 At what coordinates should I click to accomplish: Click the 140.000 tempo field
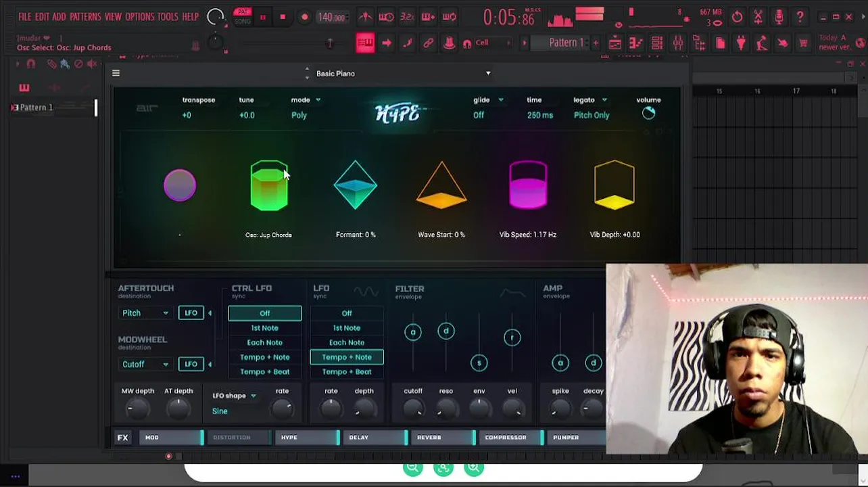[x=331, y=17]
